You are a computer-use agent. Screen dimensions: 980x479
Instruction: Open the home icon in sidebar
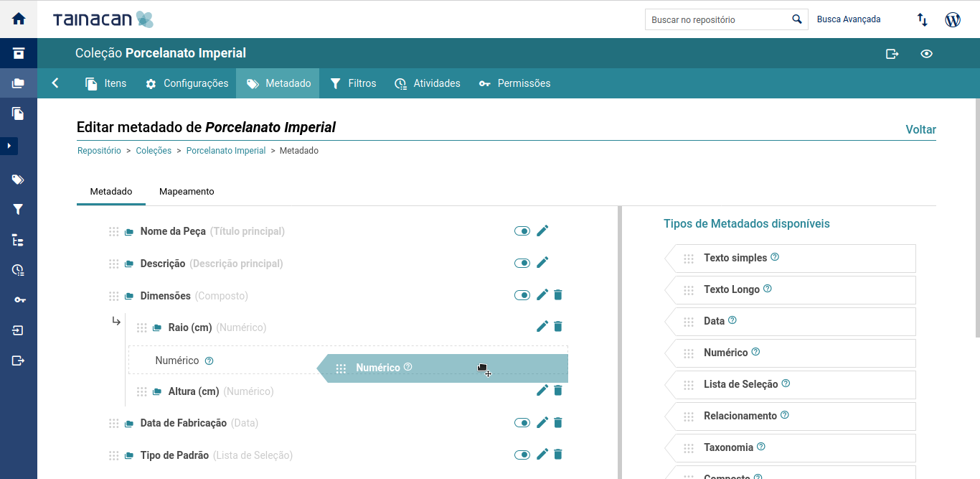pyautogui.click(x=19, y=19)
